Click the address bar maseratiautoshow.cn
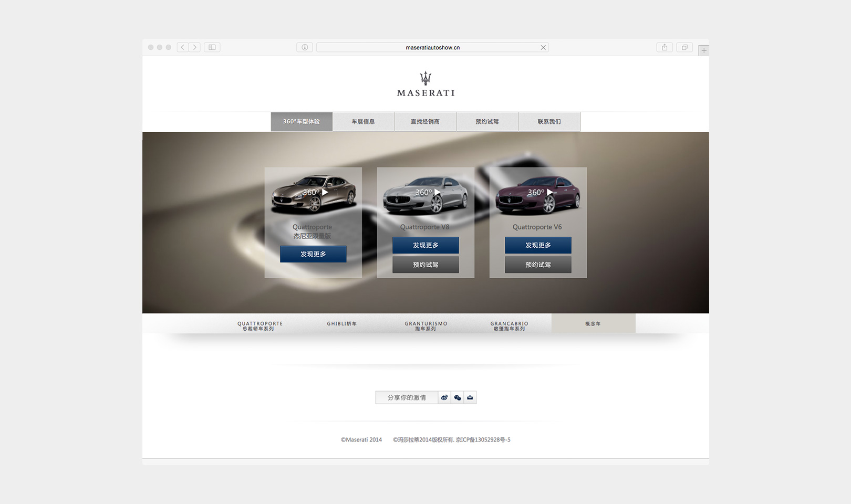Viewport: 851px width, 504px height. coord(432,47)
